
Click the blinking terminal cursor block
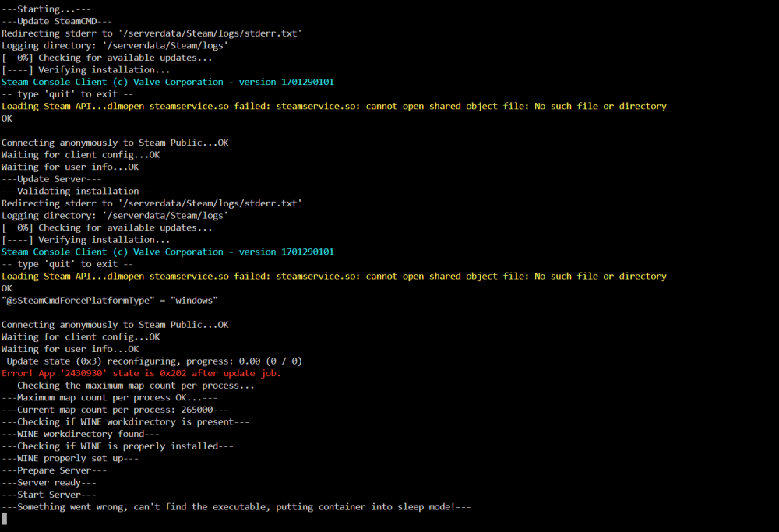5,519
